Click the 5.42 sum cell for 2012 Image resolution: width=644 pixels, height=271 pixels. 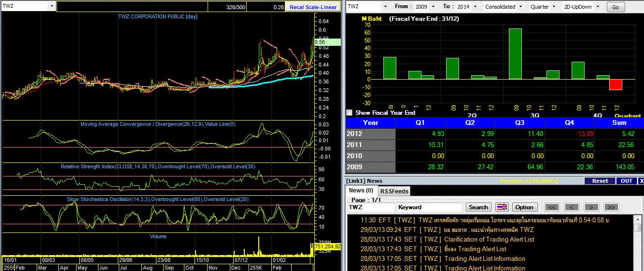(x=619, y=134)
